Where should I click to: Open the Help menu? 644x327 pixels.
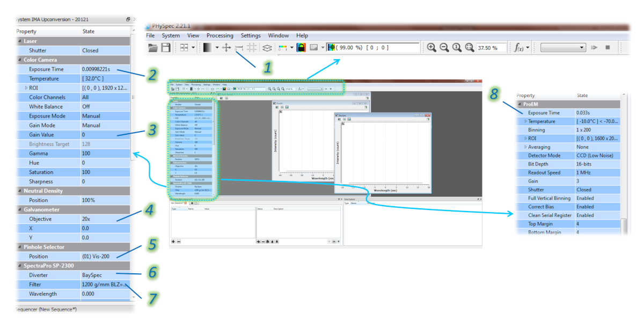coord(302,35)
